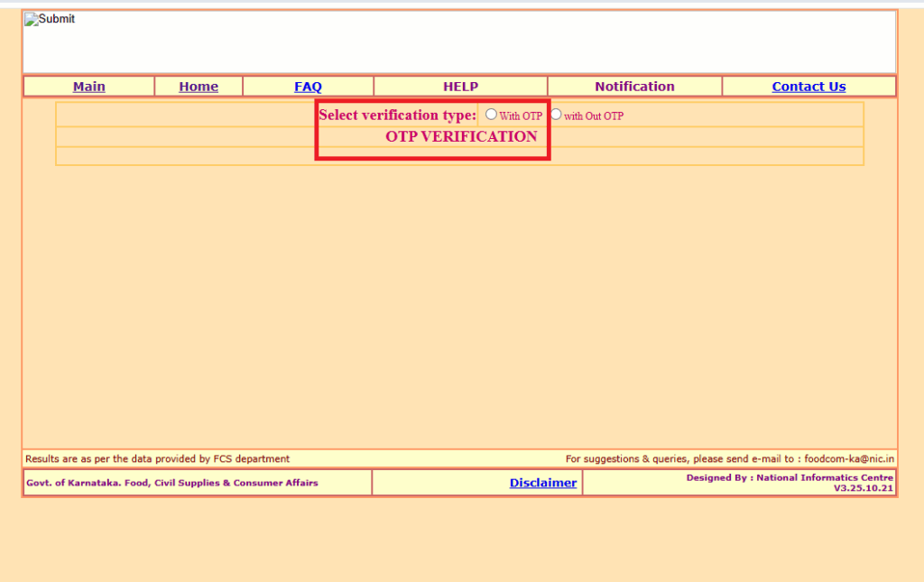
Task: Open the Disclaimer link
Action: click(542, 482)
